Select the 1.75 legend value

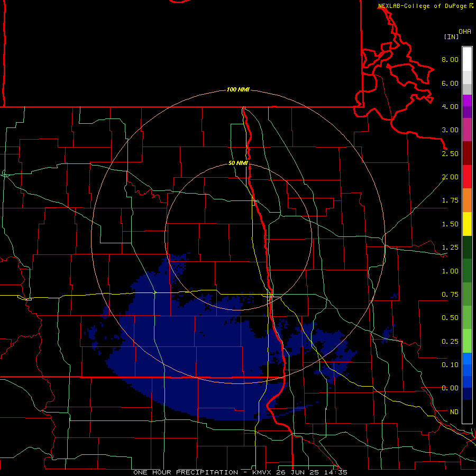(x=450, y=200)
